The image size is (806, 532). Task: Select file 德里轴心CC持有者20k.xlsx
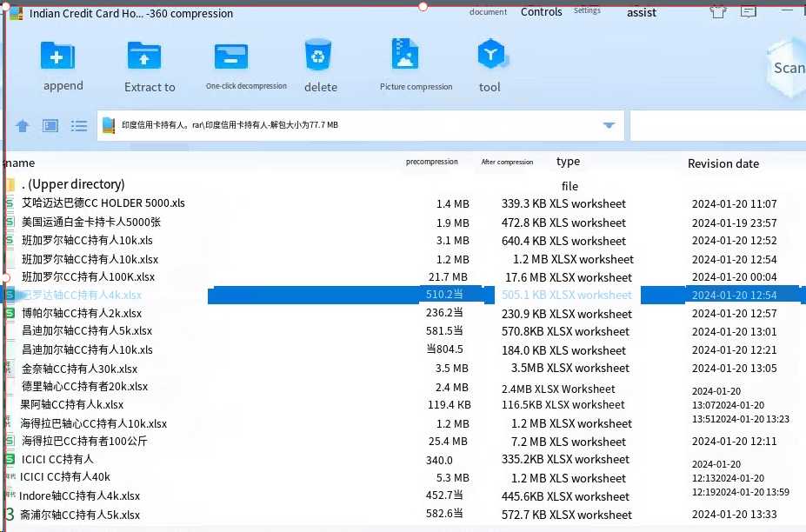coord(85,387)
